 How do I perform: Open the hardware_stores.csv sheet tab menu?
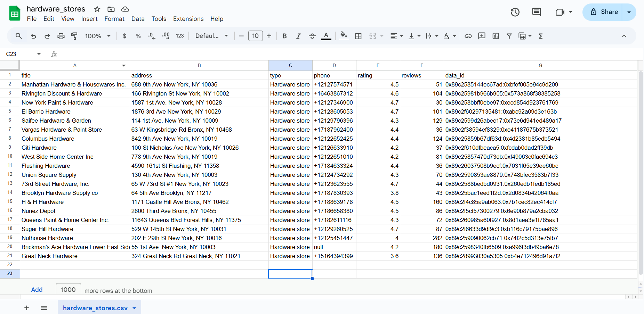[135, 308]
